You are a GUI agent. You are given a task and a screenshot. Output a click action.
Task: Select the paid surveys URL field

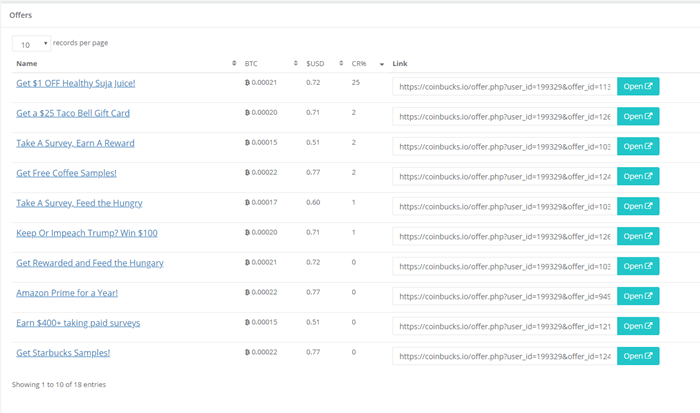(x=505, y=326)
